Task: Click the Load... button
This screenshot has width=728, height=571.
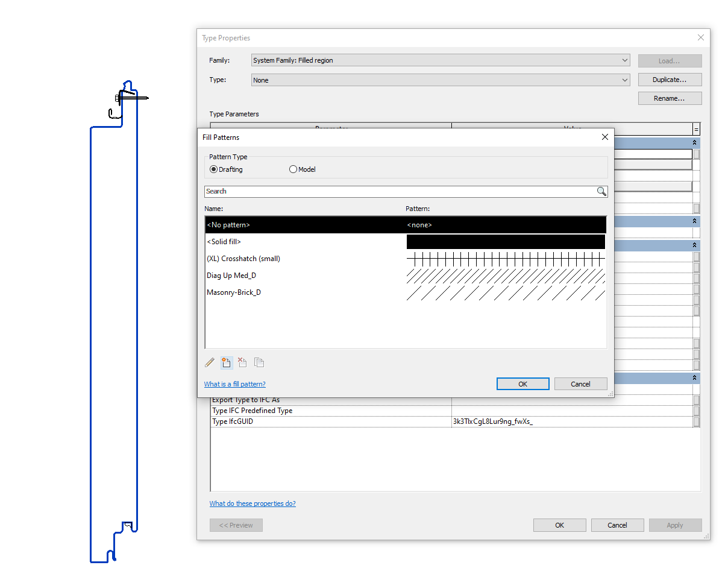Action: (670, 61)
